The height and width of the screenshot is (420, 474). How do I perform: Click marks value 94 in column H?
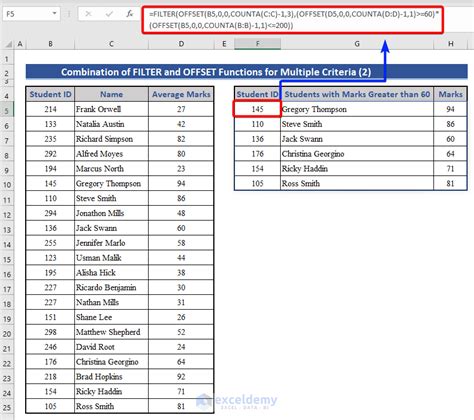(x=450, y=109)
